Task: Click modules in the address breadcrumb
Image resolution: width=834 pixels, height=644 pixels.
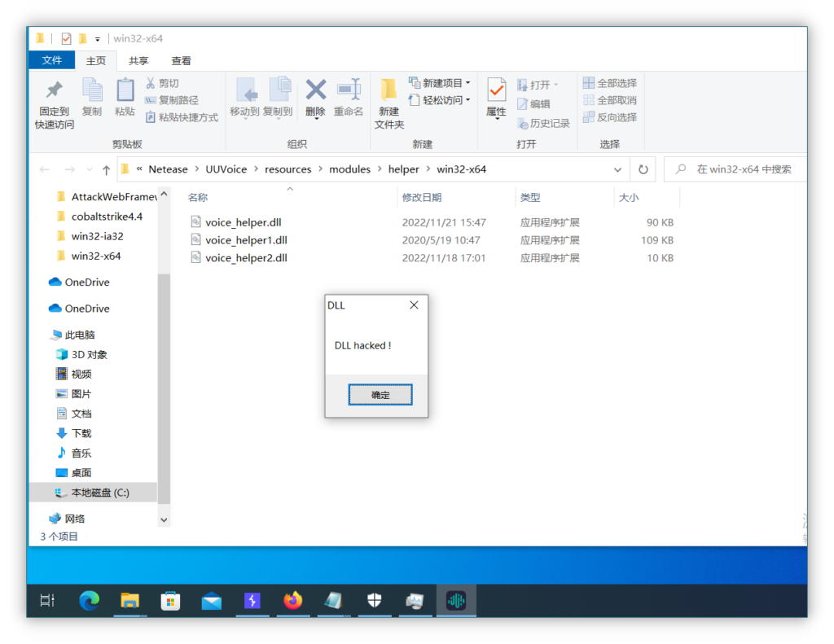Action: coord(349,169)
